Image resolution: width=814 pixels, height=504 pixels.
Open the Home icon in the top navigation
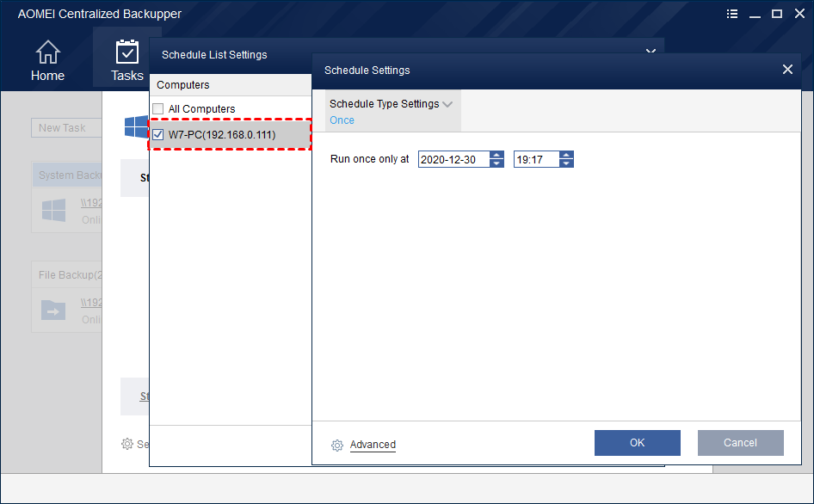[48, 52]
